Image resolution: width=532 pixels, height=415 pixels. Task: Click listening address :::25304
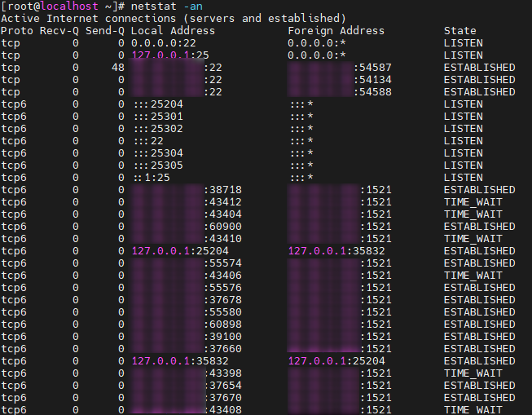158,153
